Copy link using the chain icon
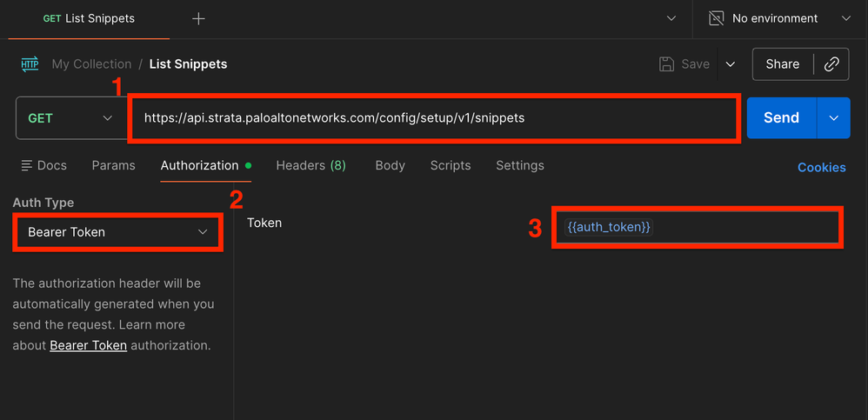The image size is (868, 420). click(x=831, y=64)
